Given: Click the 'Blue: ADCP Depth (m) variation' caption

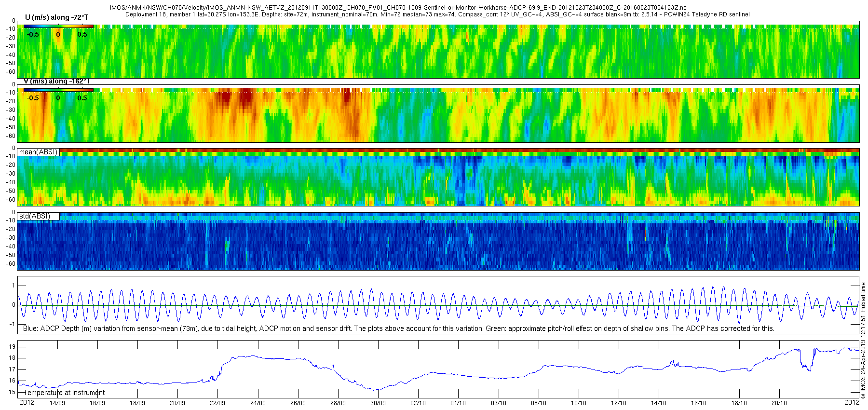Looking at the screenshot, I should [399, 328].
